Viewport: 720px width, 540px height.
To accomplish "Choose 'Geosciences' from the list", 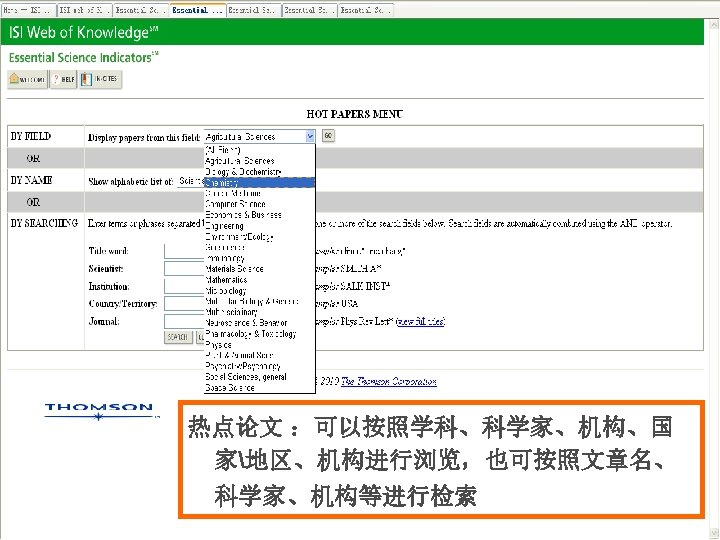I will pyautogui.click(x=259, y=248).
